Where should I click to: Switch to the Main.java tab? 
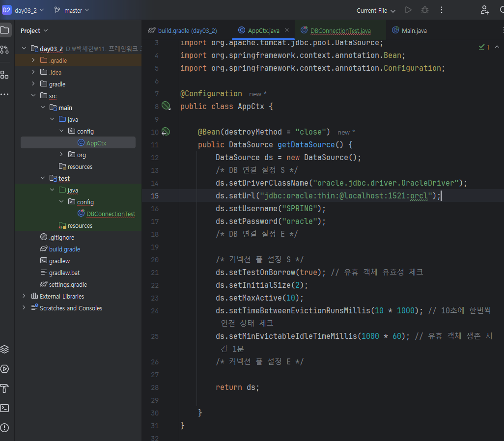tap(414, 30)
